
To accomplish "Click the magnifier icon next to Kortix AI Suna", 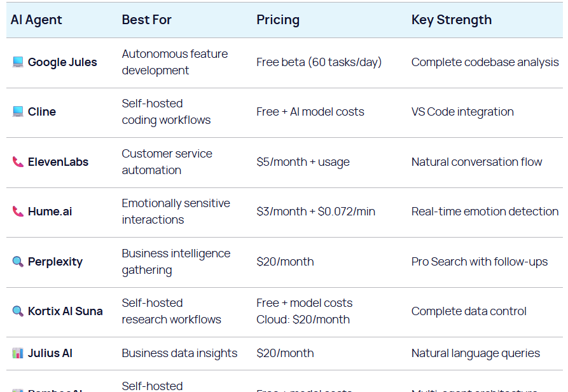I will 18,311.
